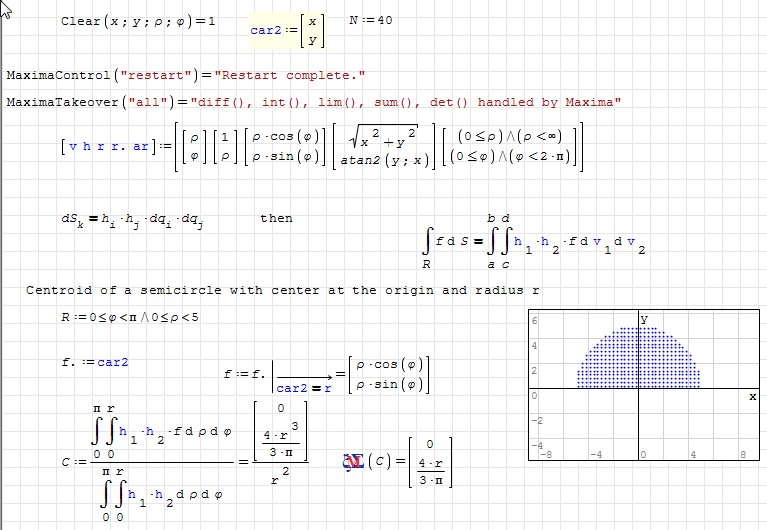Click the y-axis label on the plot
Screen dimensions: 767x530
click(x=643, y=318)
